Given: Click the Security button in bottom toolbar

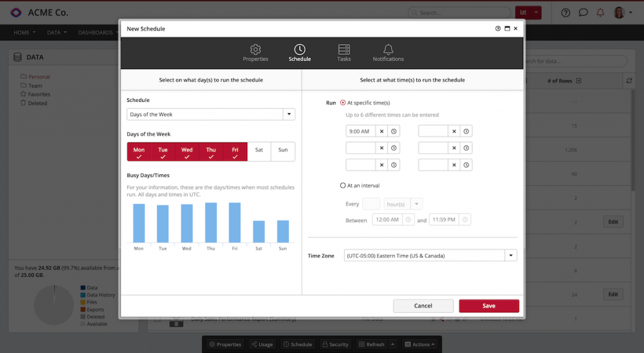Looking at the screenshot, I should (x=335, y=344).
